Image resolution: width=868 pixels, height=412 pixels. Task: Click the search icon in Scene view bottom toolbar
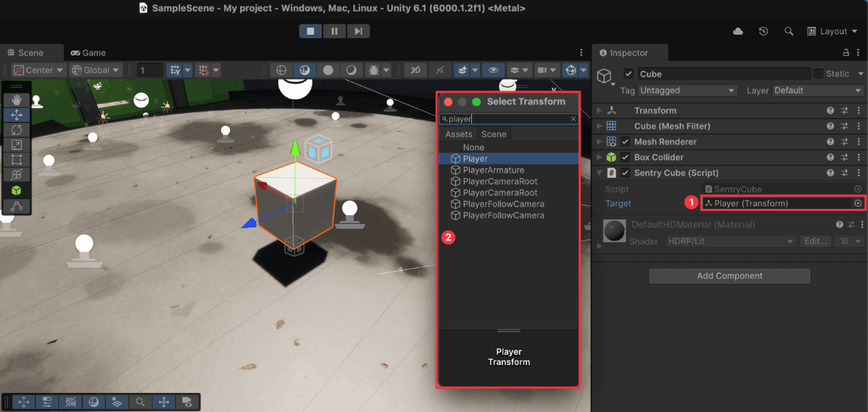pyautogui.click(x=139, y=402)
